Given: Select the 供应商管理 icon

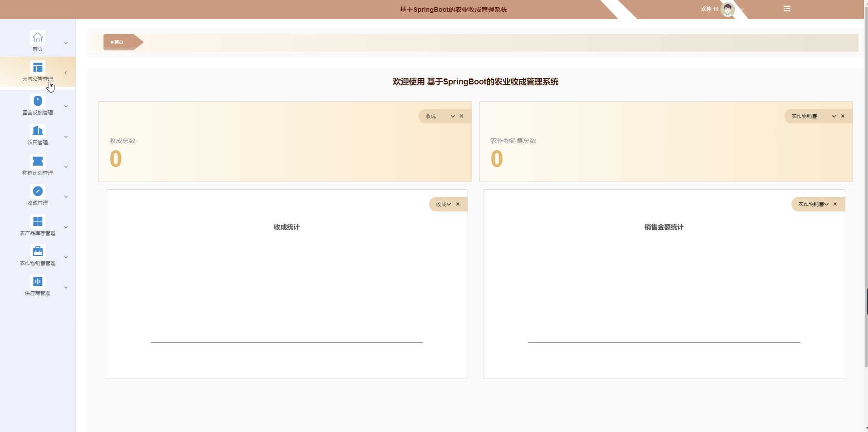Looking at the screenshot, I should click(38, 281).
